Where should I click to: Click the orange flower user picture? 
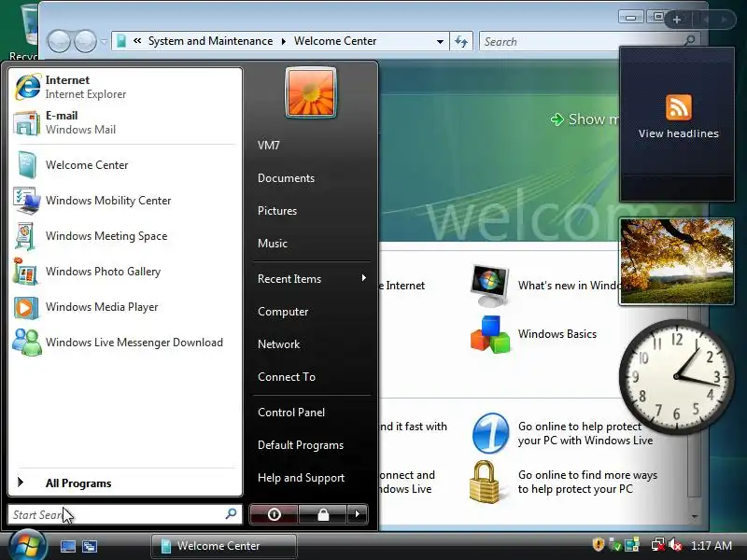point(311,91)
